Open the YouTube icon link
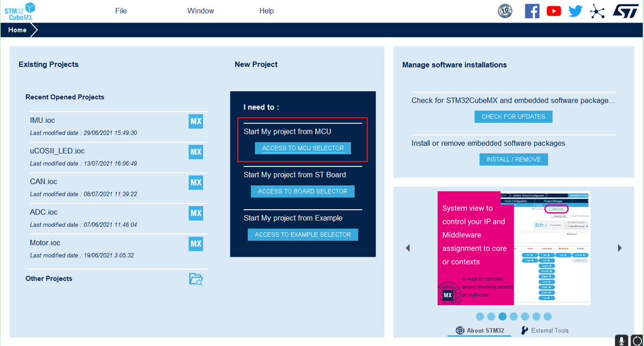644x346 pixels. 553,11
